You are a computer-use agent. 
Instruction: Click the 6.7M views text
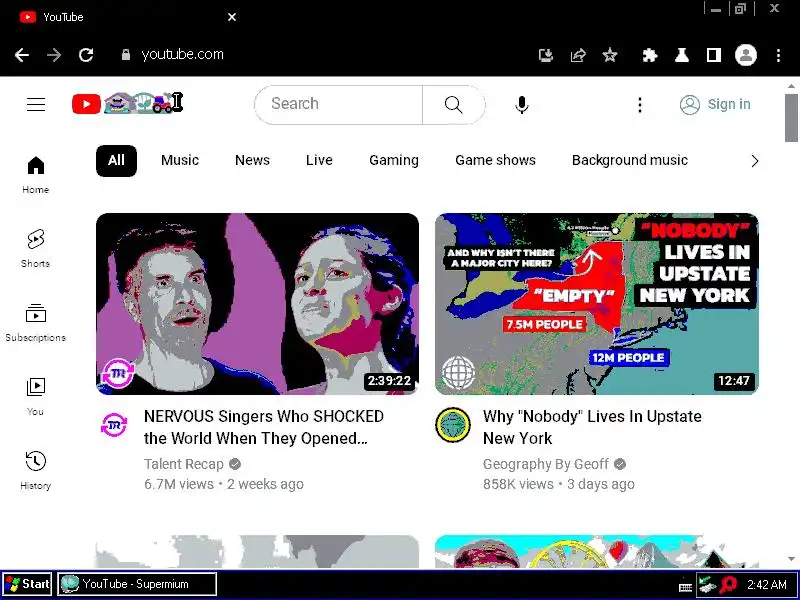(x=179, y=484)
